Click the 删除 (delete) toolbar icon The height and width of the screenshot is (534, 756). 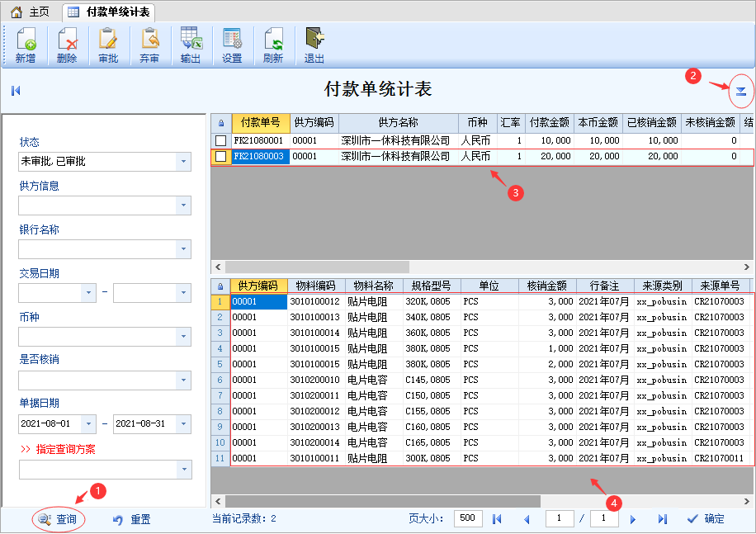67,45
